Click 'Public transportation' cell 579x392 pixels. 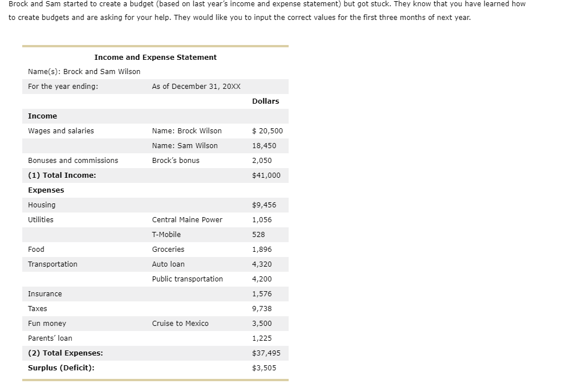click(x=188, y=279)
